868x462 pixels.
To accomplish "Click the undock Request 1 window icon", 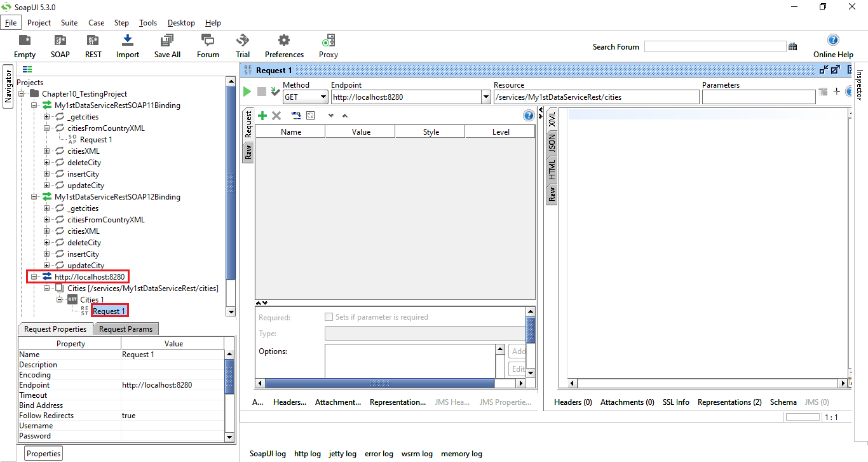I will click(824, 70).
